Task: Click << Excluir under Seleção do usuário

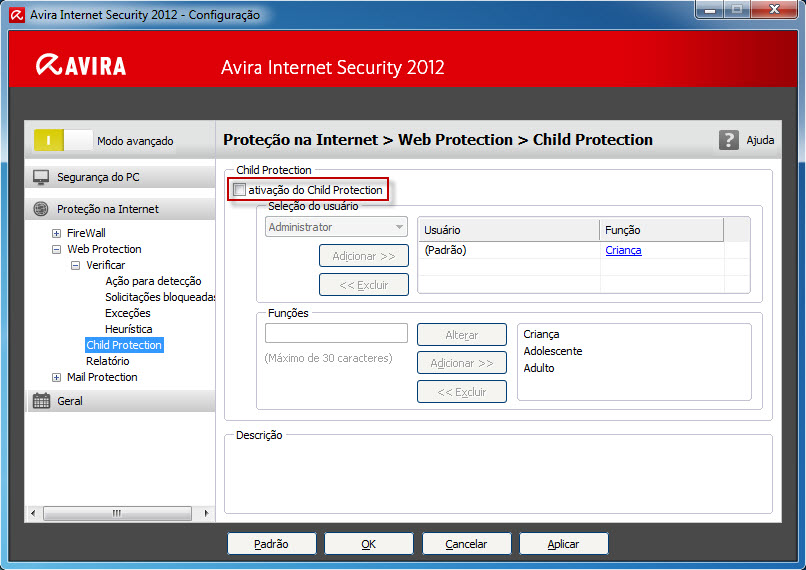Action: click(364, 285)
